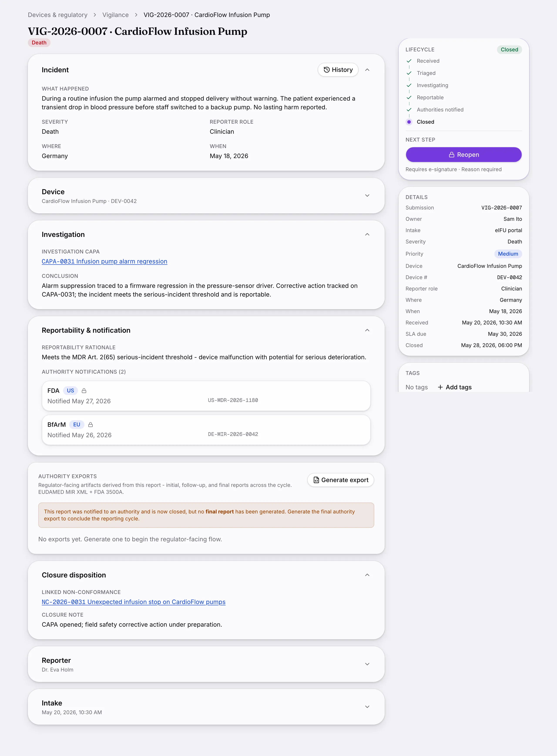Click Device # value DEV-0042 in Details

[x=509, y=277]
